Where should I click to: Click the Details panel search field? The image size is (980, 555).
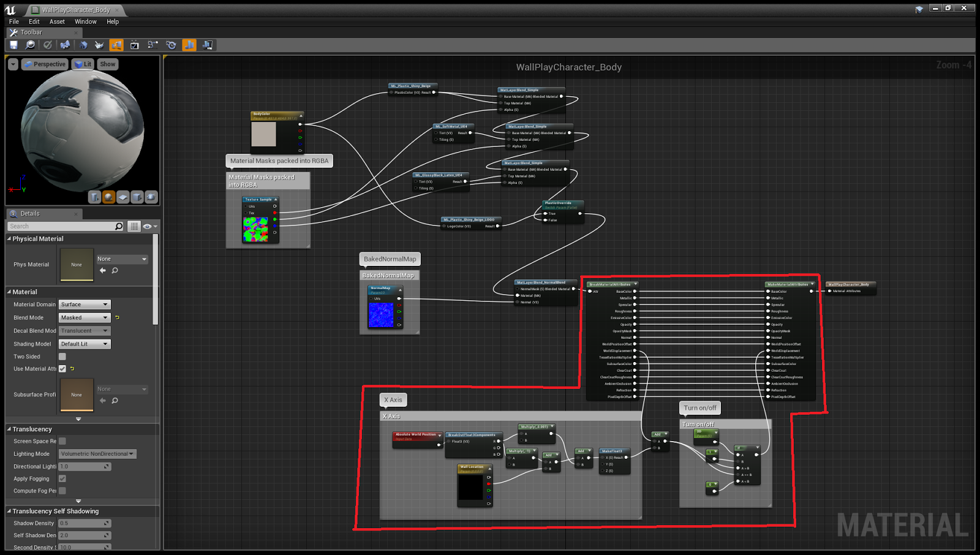[x=61, y=226]
